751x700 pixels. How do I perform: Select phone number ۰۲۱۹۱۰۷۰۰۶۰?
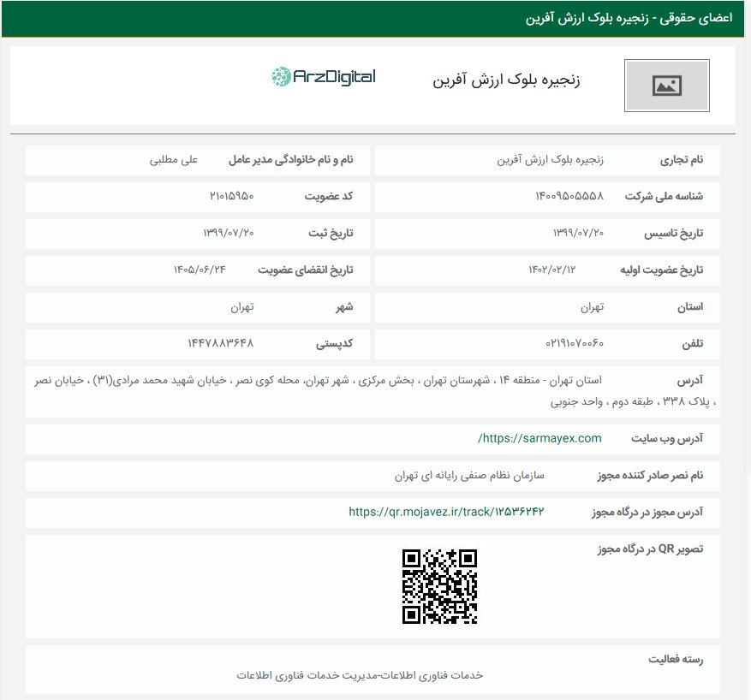coord(575,343)
